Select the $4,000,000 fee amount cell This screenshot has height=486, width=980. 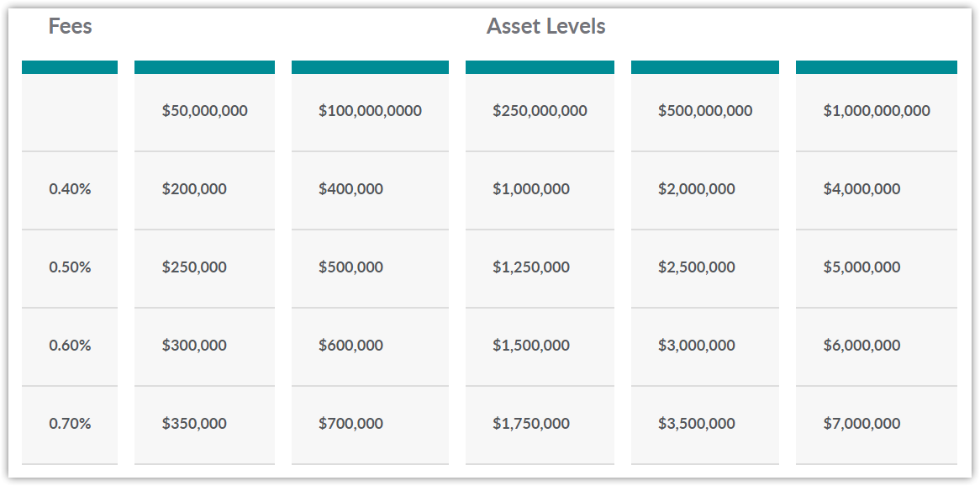877,189
